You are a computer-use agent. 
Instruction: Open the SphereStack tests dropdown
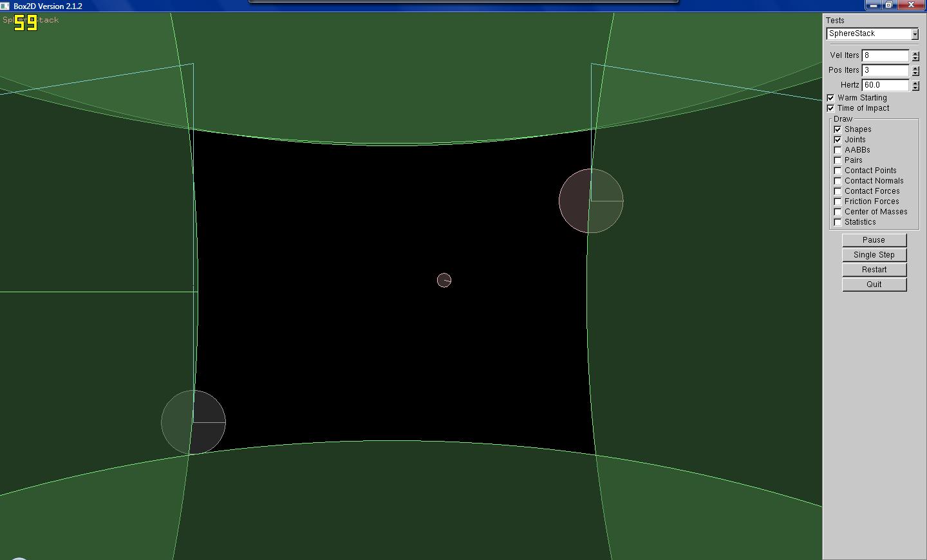point(872,33)
